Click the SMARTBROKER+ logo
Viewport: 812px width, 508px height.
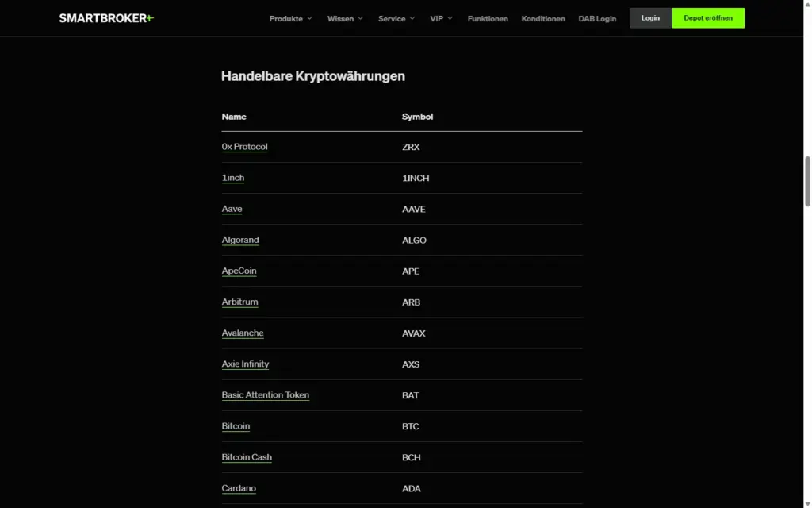coord(106,18)
